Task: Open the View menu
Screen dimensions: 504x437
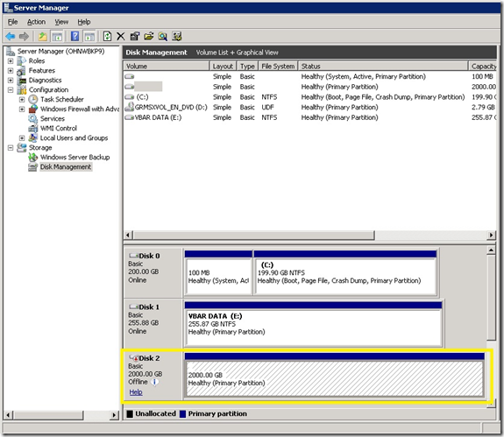Action: [x=61, y=22]
